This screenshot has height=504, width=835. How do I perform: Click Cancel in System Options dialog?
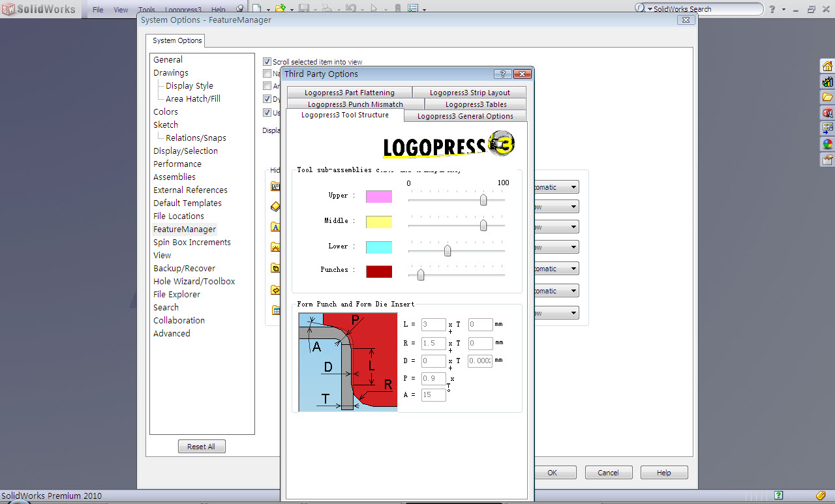pos(608,473)
